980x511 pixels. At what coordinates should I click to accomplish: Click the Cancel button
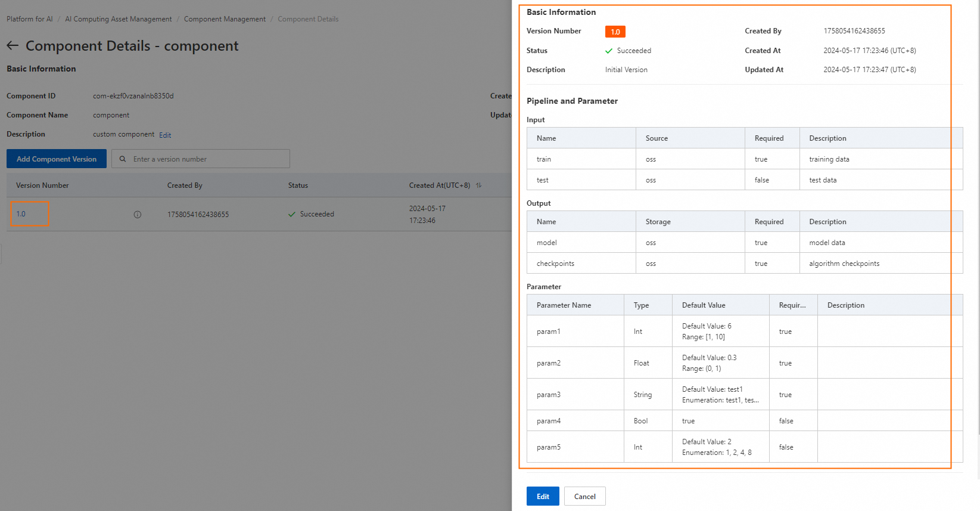pyautogui.click(x=585, y=496)
